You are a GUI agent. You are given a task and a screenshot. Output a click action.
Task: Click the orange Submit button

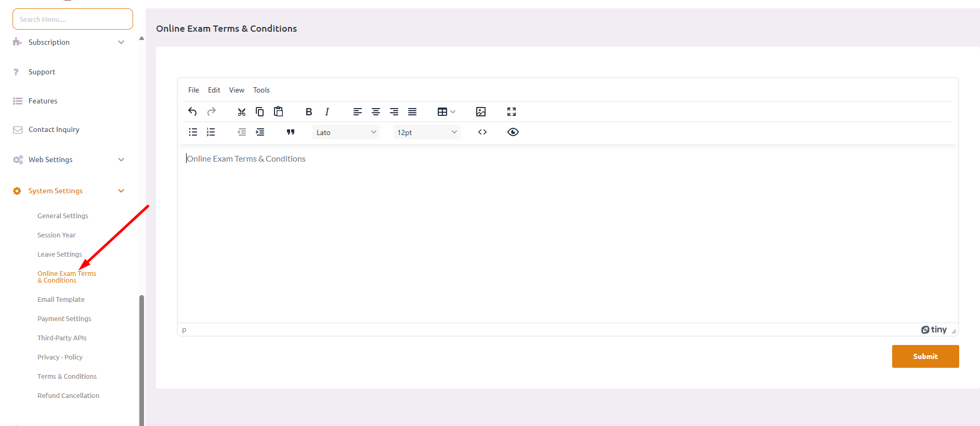point(925,356)
